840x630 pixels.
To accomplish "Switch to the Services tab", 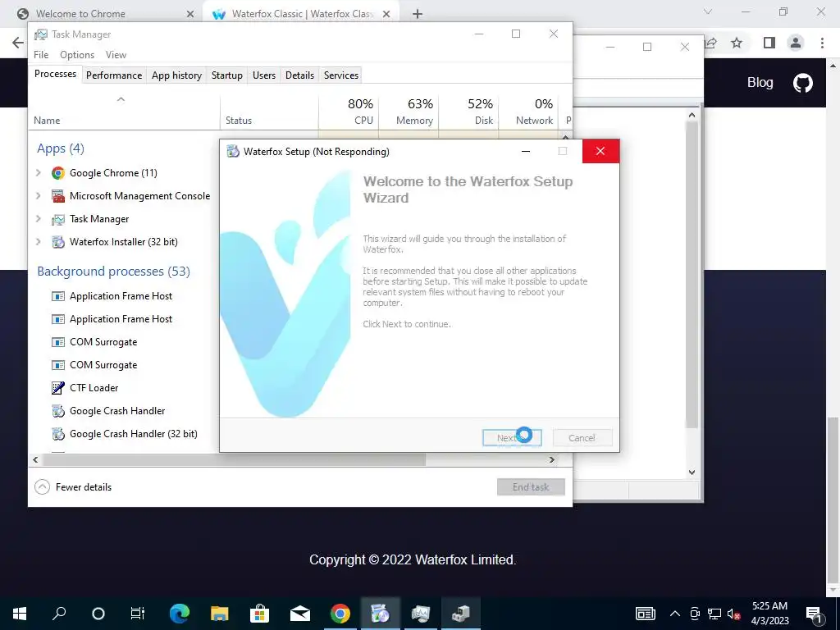I will 341,75.
